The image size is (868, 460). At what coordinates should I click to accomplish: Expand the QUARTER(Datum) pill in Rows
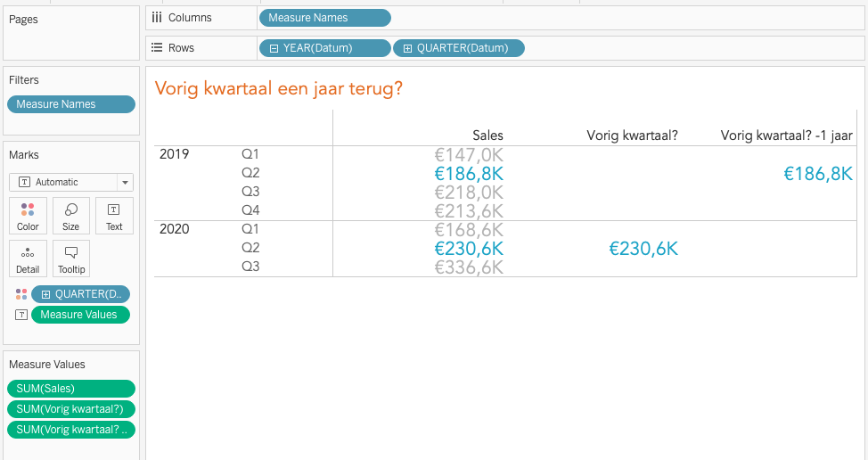(407, 48)
